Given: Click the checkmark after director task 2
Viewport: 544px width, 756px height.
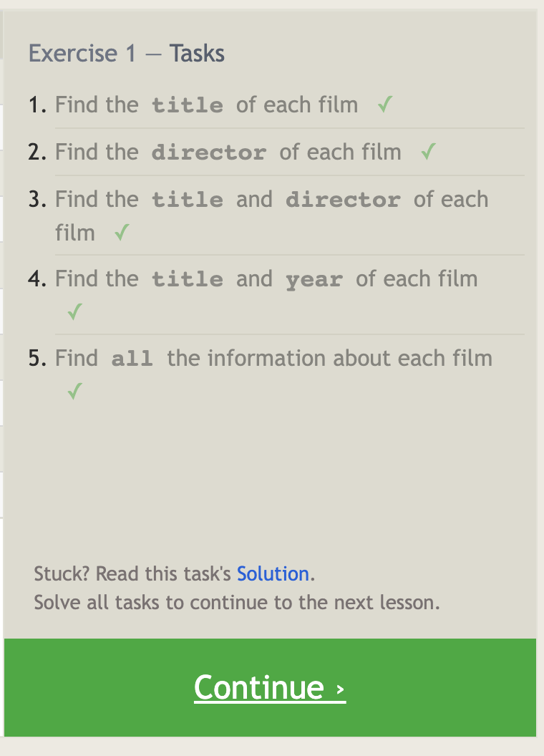Looking at the screenshot, I should pyautogui.click(x=428, y=151).
